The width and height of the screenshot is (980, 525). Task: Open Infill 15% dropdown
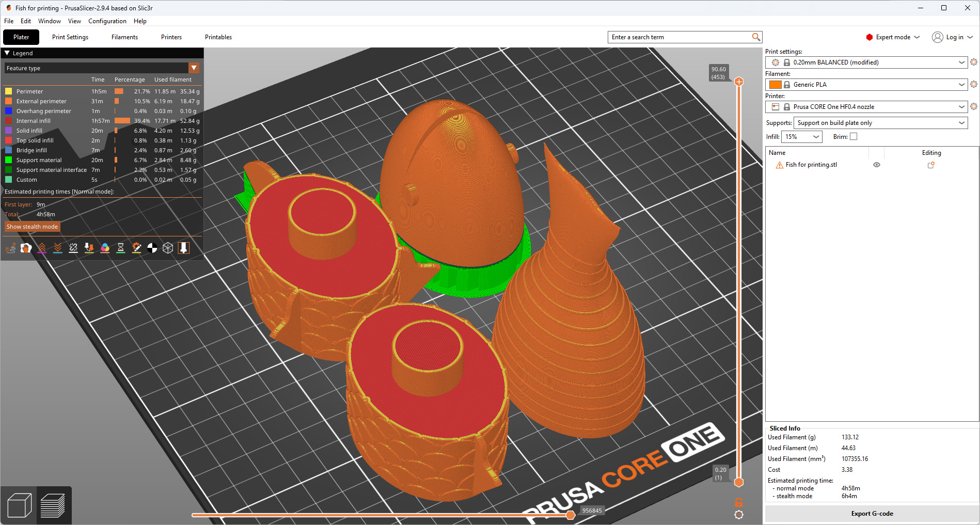801,137
